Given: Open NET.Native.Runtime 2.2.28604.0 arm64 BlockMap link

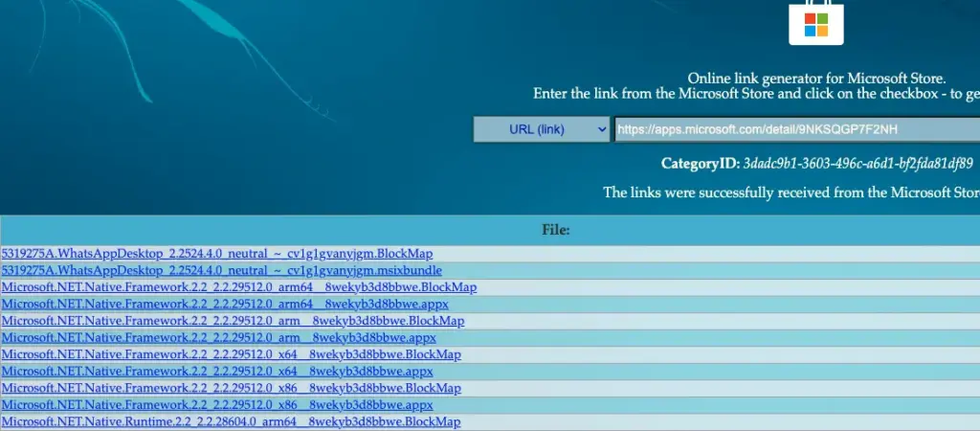Looking at the screenshot, I should click(232, 423).
